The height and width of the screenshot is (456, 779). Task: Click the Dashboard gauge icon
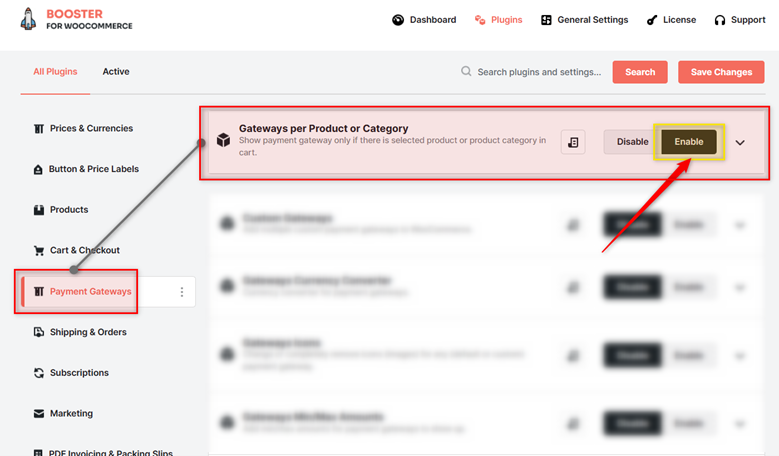[398, 20]
